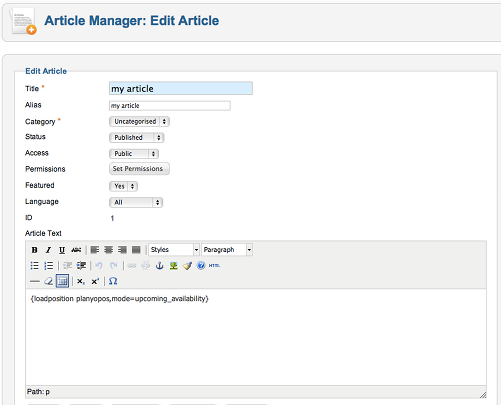Image resolution: width=501 pixels, height=405 pixels.
Task: Open HTML source editor
Action: click(214, 265)
